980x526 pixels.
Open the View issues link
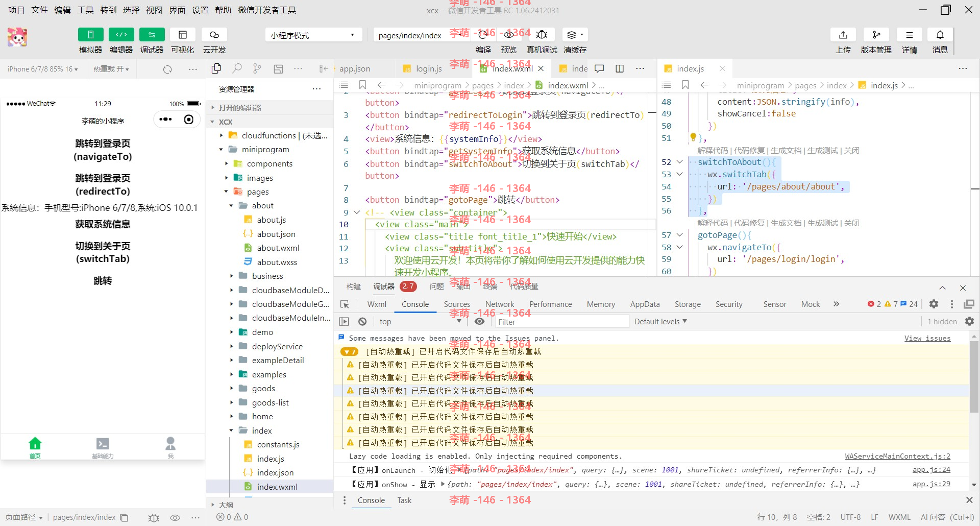tap(927, 338)
